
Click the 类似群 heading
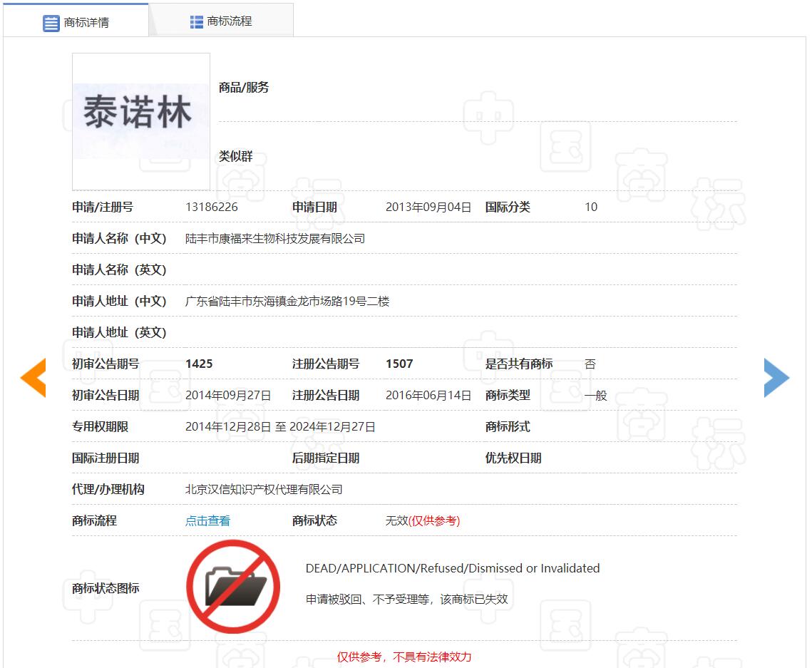(236, 157)
